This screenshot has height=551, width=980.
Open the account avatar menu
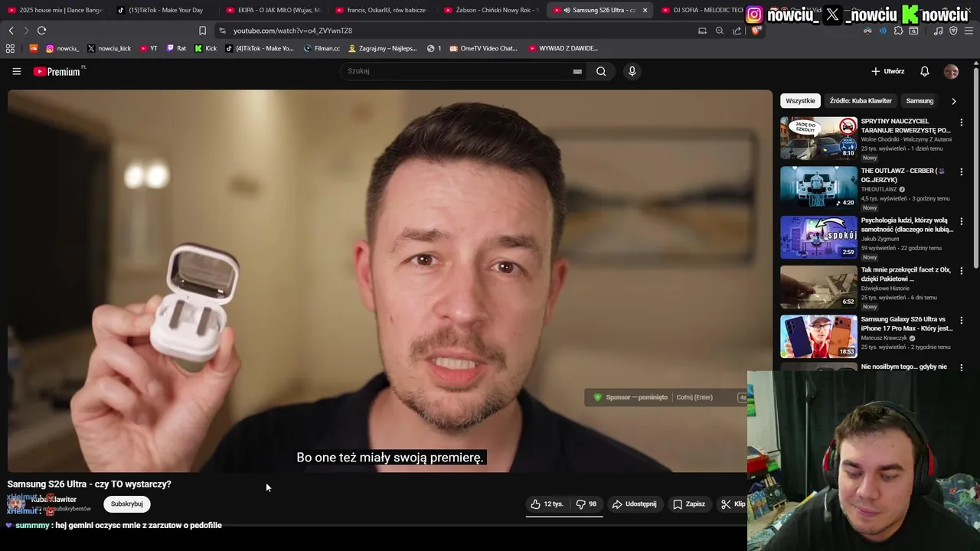[x=951, y=71]
